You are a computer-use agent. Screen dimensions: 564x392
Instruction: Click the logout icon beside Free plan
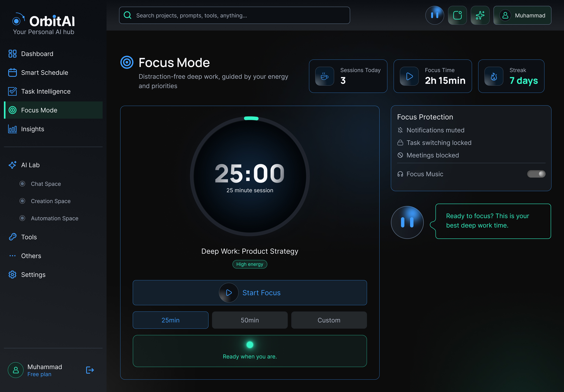(x=90, y=370)
